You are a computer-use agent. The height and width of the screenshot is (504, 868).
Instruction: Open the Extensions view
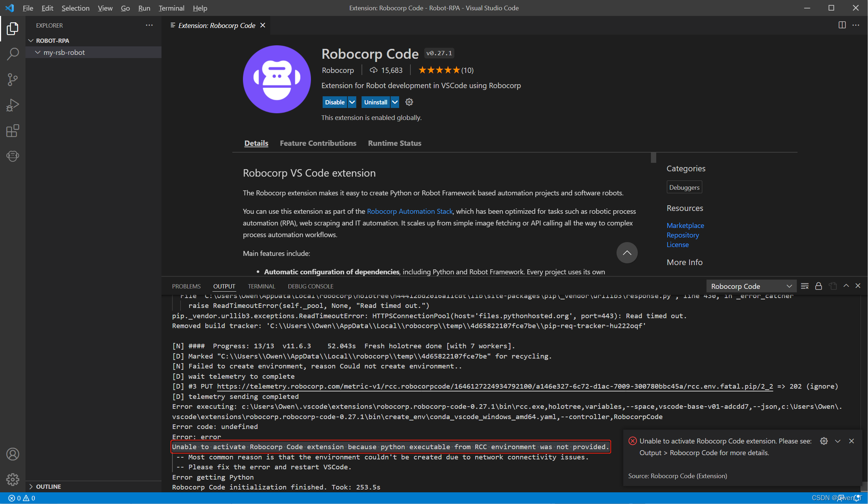tap(13, 131)
